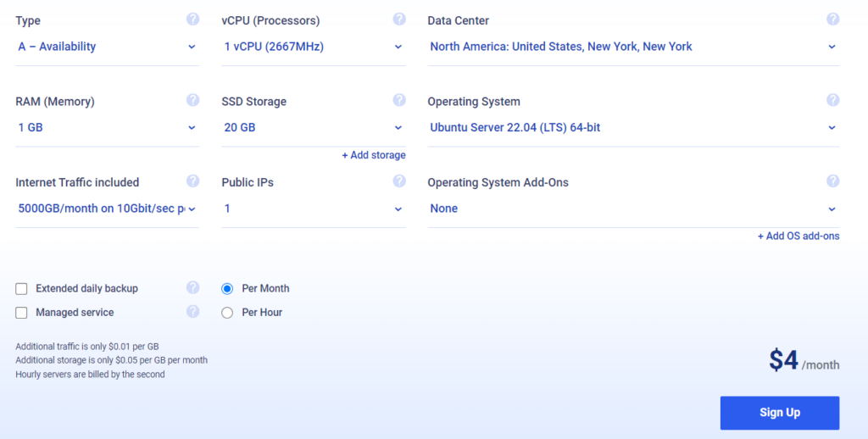Expand the RAM dropdown showing 1 GB
868x439 pixels.
point(107,128)
